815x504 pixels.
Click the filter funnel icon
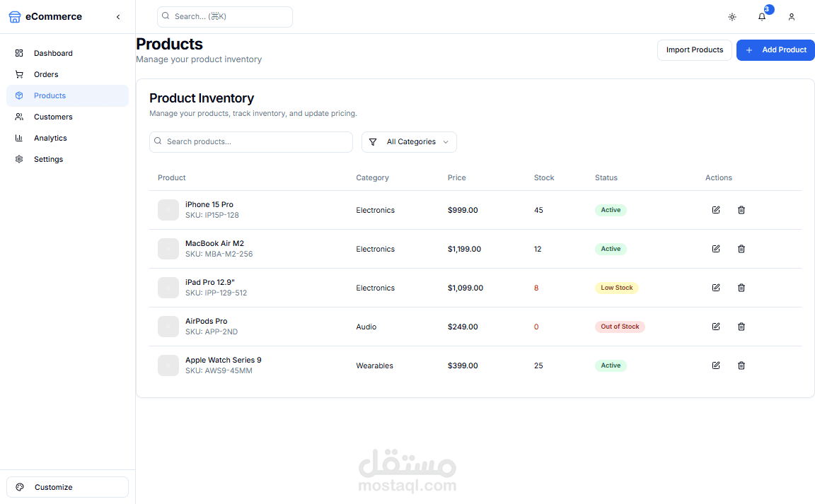pos(373,142)
